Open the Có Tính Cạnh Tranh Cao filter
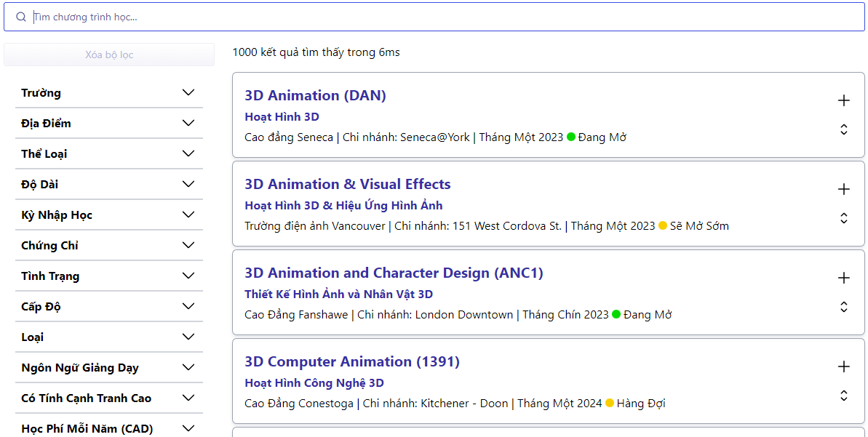Viewport: 868px width, 437px height. click(109, 398)
